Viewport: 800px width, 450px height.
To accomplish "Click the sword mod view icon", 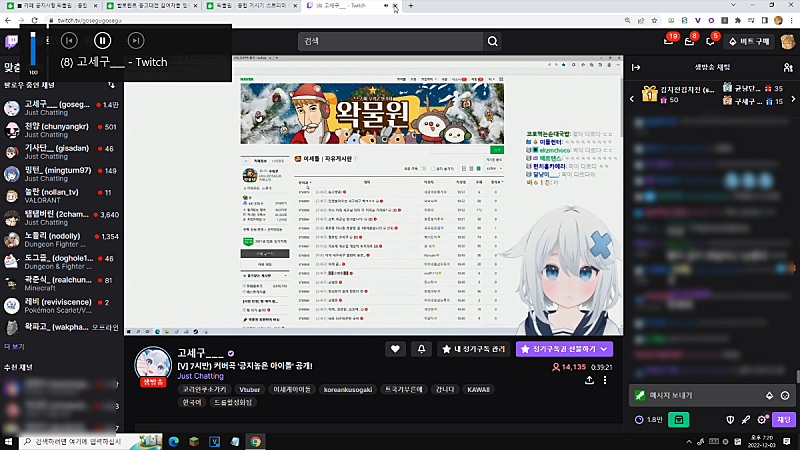I will 746,419.
